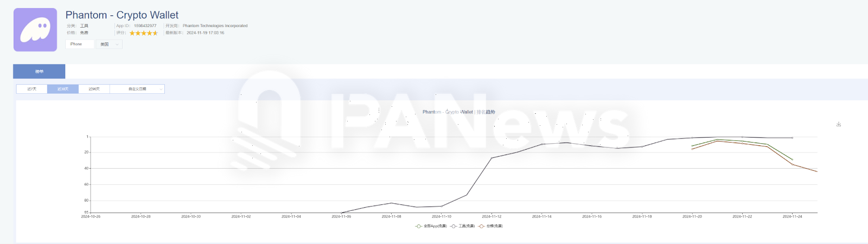Click the five-star rating icons
The height and width of the screenshot is (244, 868).
[x=144, y=33]
